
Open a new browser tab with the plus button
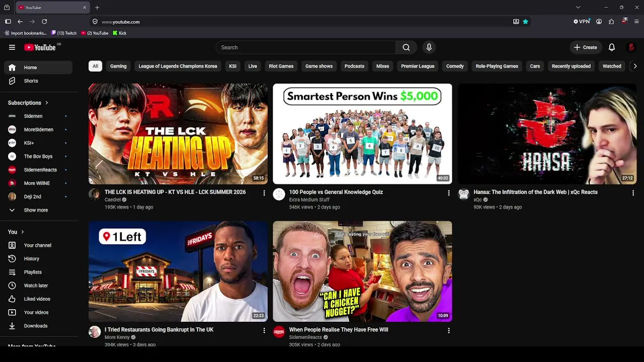pos(97,8)
